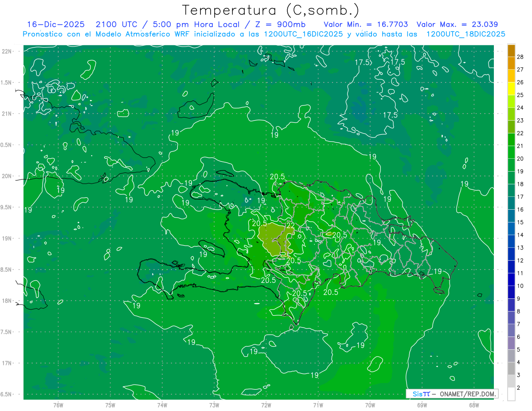Click the 18N latitude axis label

coord(7,301)
